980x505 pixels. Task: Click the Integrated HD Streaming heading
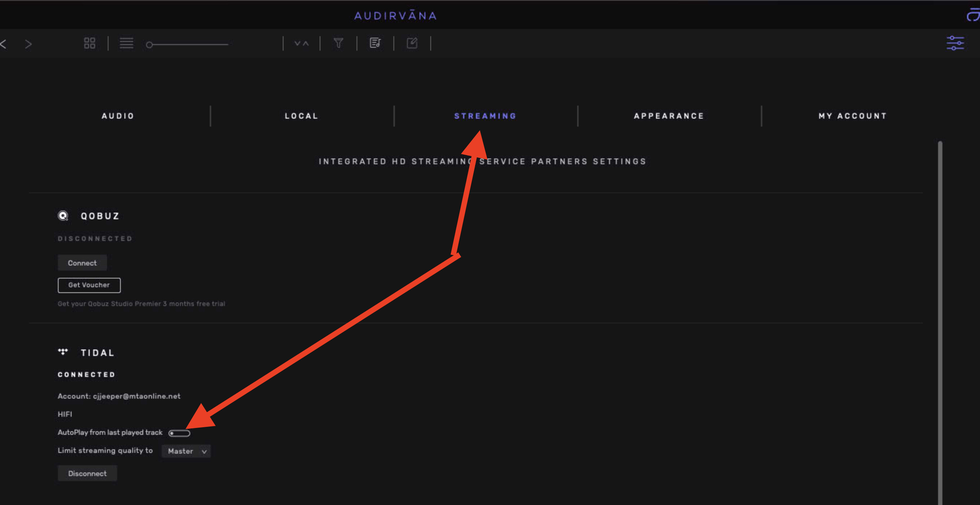point(482,161)
